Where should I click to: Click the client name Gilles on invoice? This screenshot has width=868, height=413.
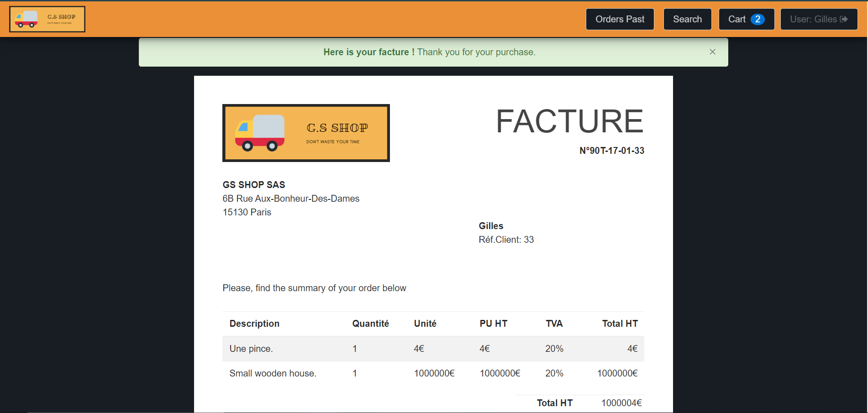point(491,226)
